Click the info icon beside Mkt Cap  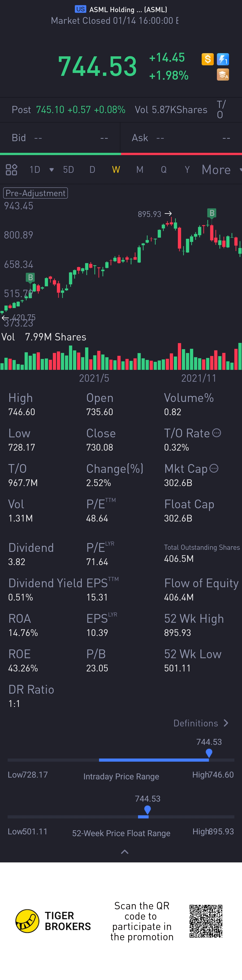pyautogui.click(x=214, y=468)
